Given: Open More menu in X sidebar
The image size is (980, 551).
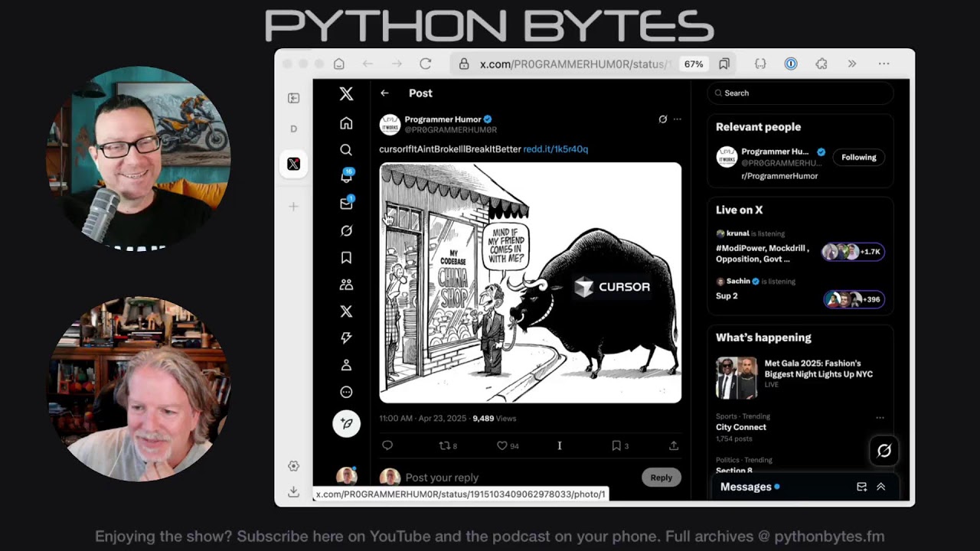Looking at the screenshot, I should [346, 393].
